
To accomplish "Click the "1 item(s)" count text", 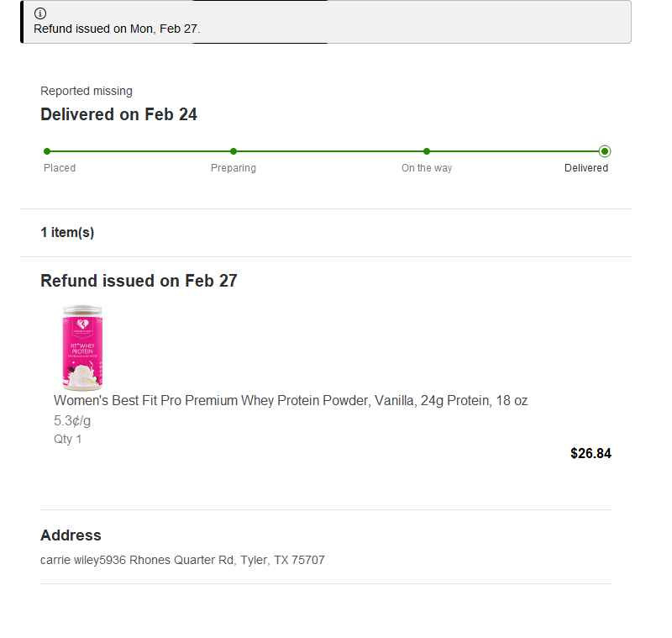I will pos(67,233).
